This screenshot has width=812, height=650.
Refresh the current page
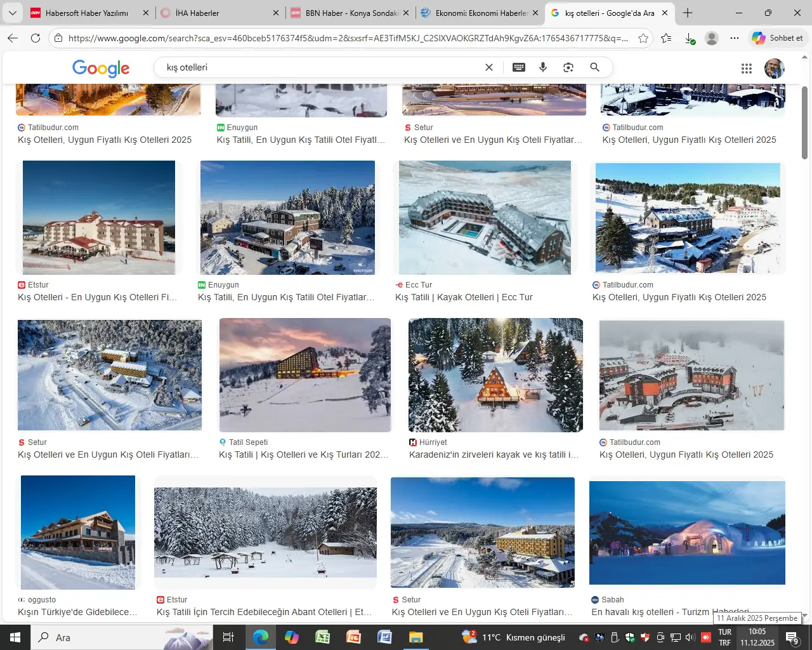tap(36, 38)
